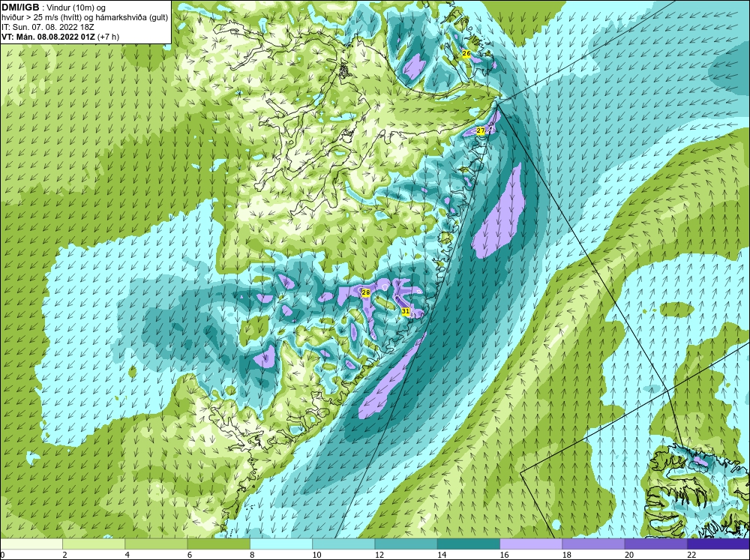Click the dark indigo legend swatch above 22
This screenshot has width=750, height=560.
(718, 544)
